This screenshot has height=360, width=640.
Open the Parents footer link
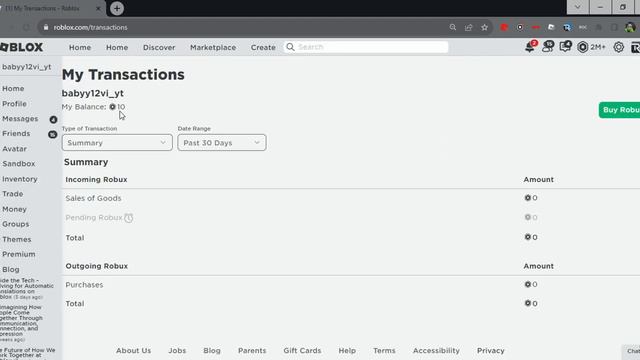pos(252,351)
